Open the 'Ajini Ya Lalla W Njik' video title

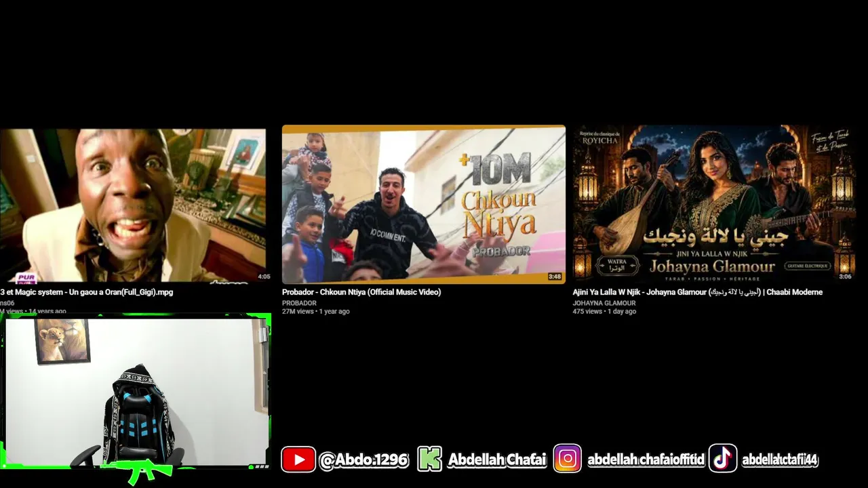pos(697,292)
